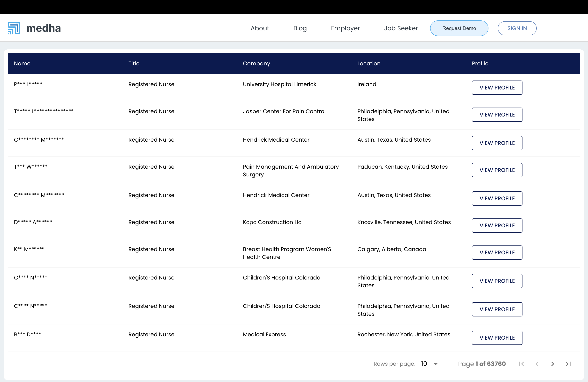Click the Request Demo button
The width and height of the screenshot is (588, 382).
(x=459, y=28)
